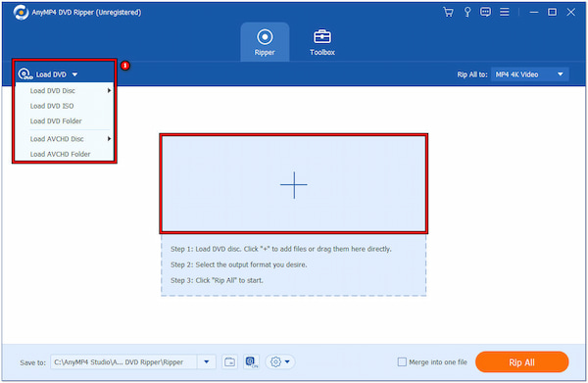The width and height of the screenshot is (588, 383).
Task: Click the Rip All to label
Action: 472,74
